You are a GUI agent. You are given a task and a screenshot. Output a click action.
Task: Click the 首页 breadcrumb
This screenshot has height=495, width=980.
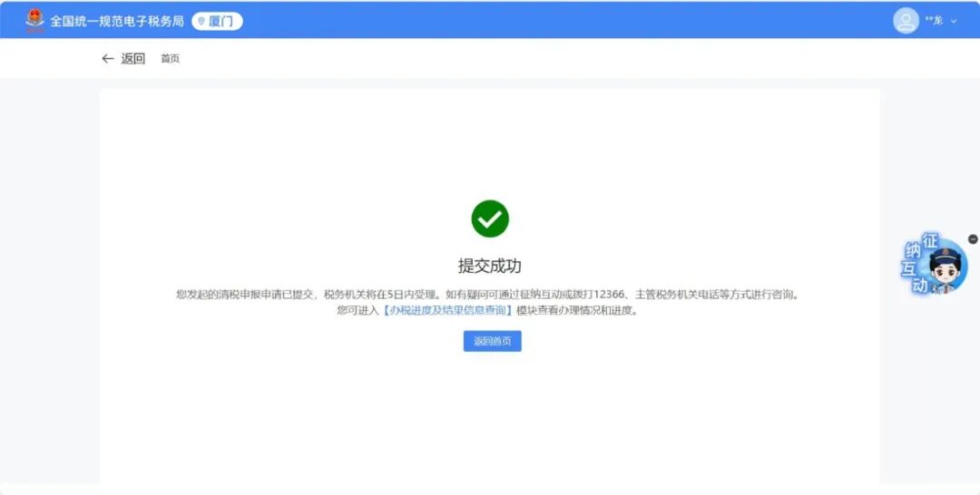click(170, 59)
